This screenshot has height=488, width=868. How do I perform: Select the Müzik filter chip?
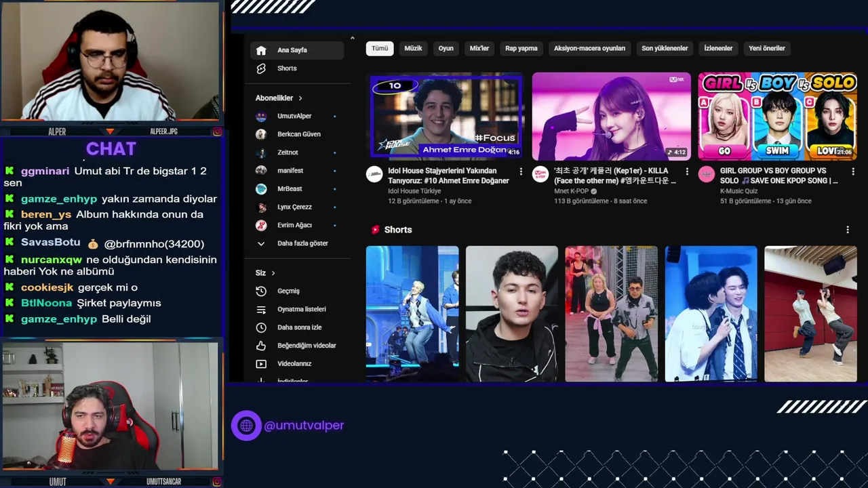coord(413,48)
